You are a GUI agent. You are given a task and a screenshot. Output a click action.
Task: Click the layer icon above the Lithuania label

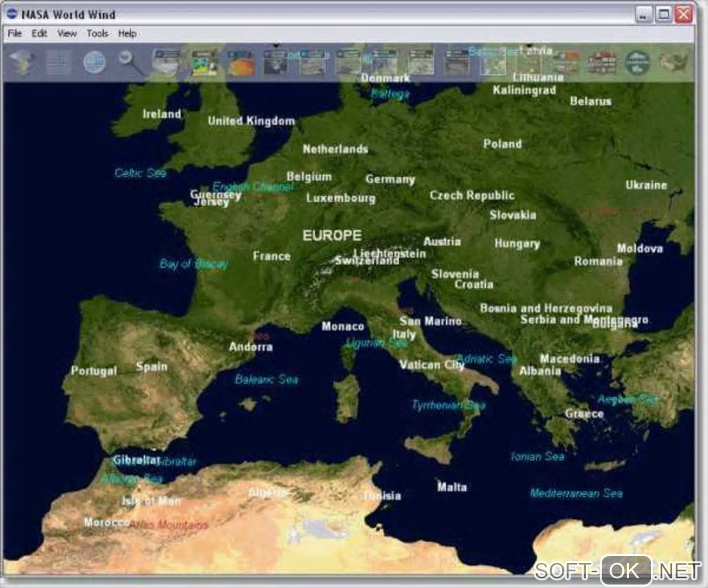(530, 62)
